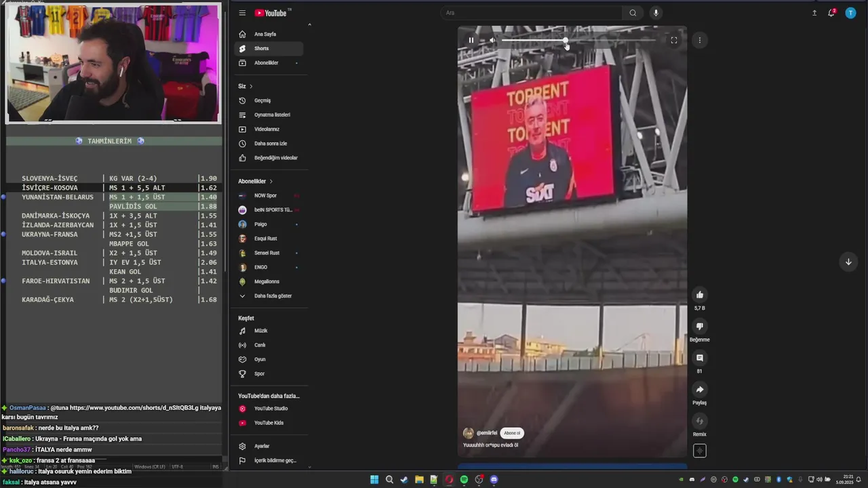Open the Paigo channel
The image size is (868, 488).
click(269, 224)
